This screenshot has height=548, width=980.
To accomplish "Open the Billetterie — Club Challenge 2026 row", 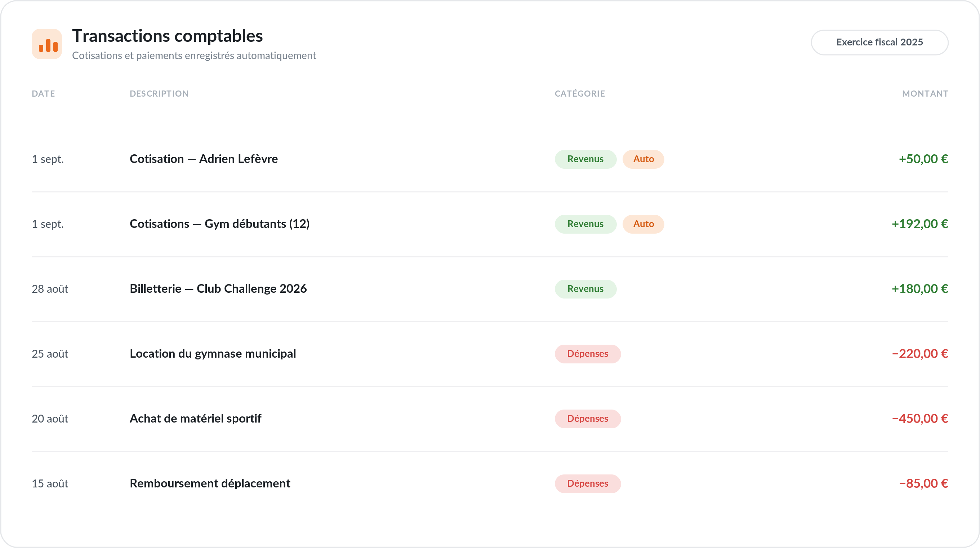I will pos(490,289).
